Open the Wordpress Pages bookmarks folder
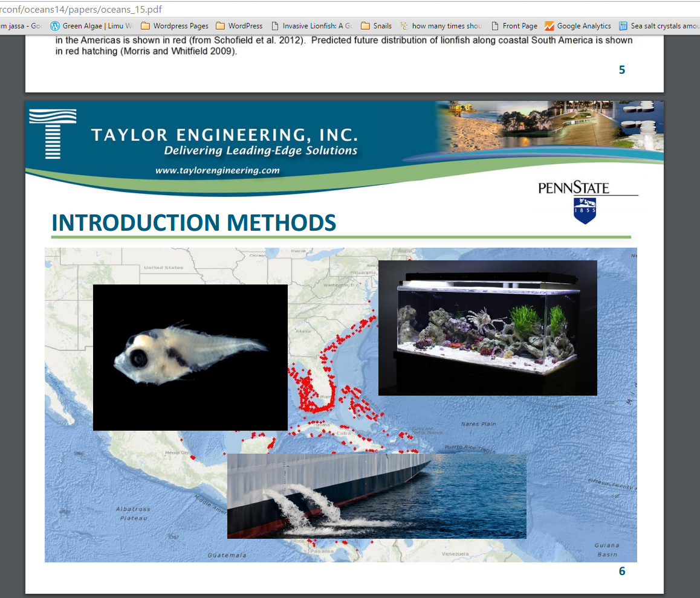The image size is (700, 598). click(175, 26)
